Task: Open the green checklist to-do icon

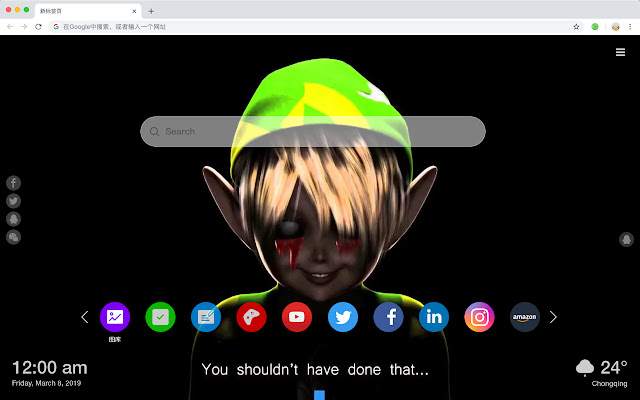Action: 160,317
